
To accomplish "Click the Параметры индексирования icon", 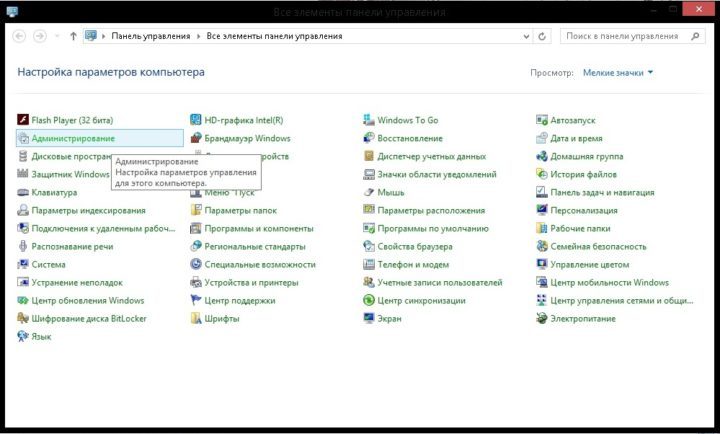I will (x=23, y=210).
